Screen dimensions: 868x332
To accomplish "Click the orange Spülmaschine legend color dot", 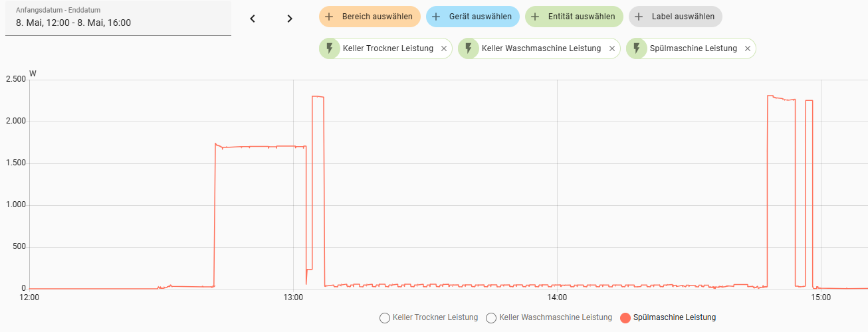I will [625, 318].
